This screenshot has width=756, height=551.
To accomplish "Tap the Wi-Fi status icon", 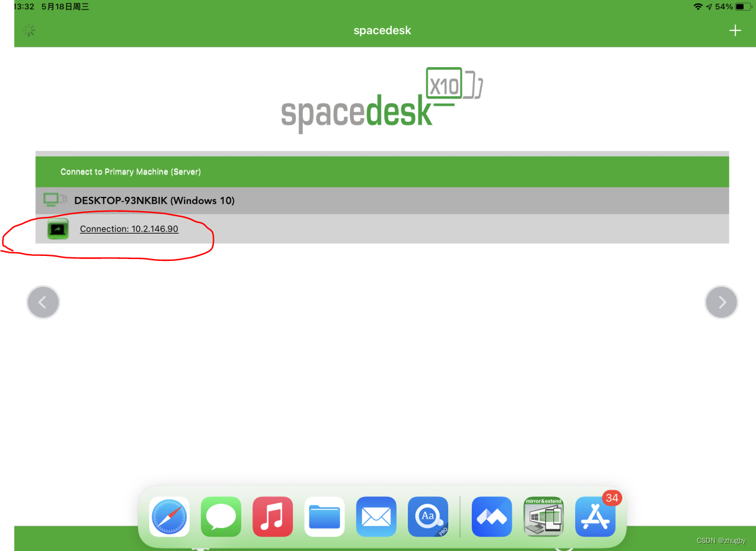I will (x=698, y=7).
